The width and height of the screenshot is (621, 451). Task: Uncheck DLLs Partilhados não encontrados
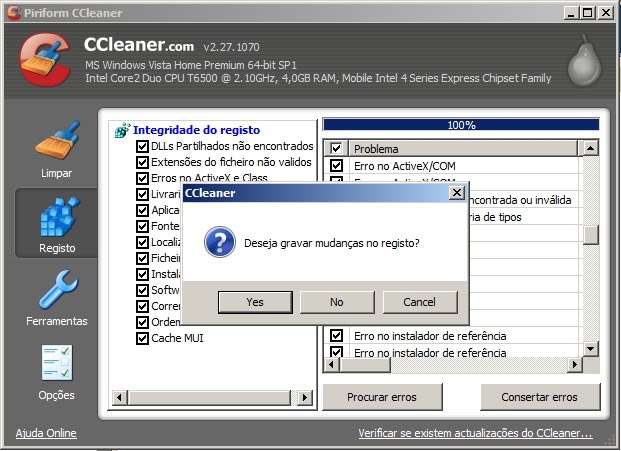point(142,146)
